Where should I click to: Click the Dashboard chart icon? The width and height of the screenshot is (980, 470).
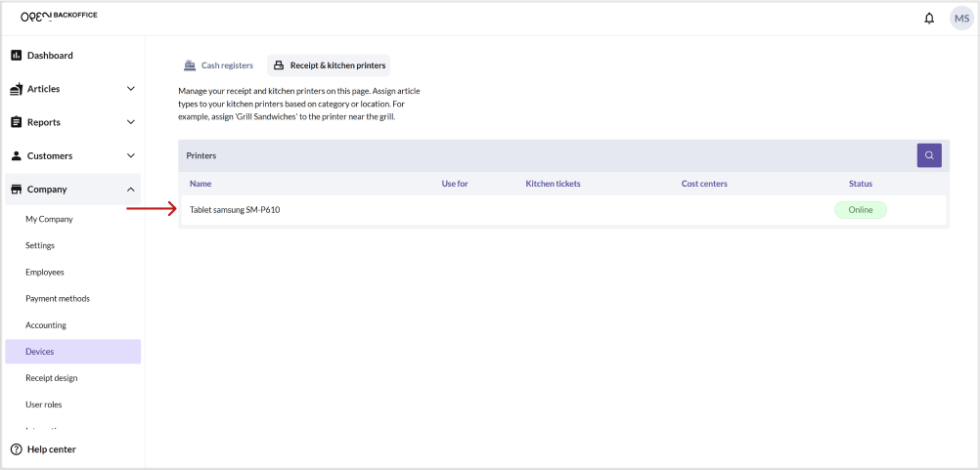click(x=17, y=56)
